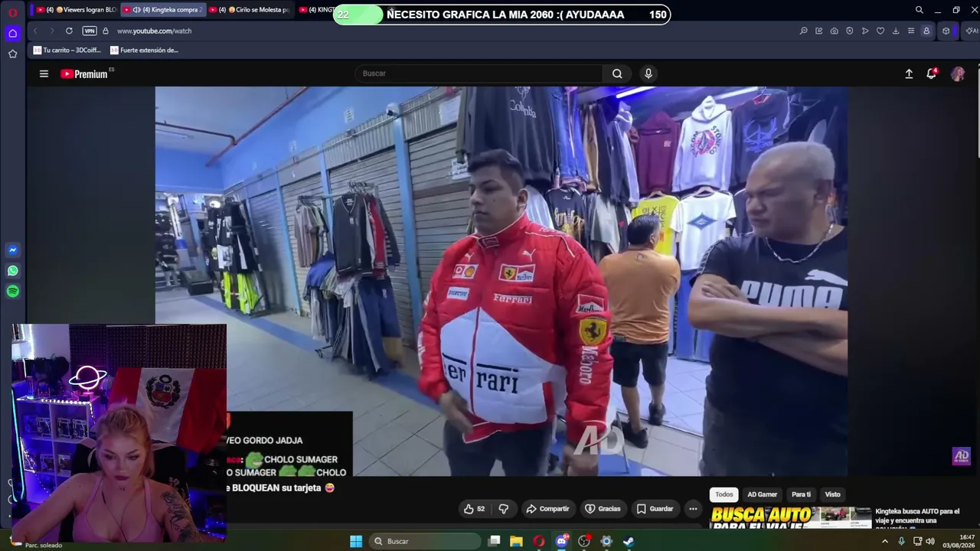Open the Opera ad blocker shield
Image resolution: width=980 pixels, height=551 pixels.
click(x=849, y=31)
